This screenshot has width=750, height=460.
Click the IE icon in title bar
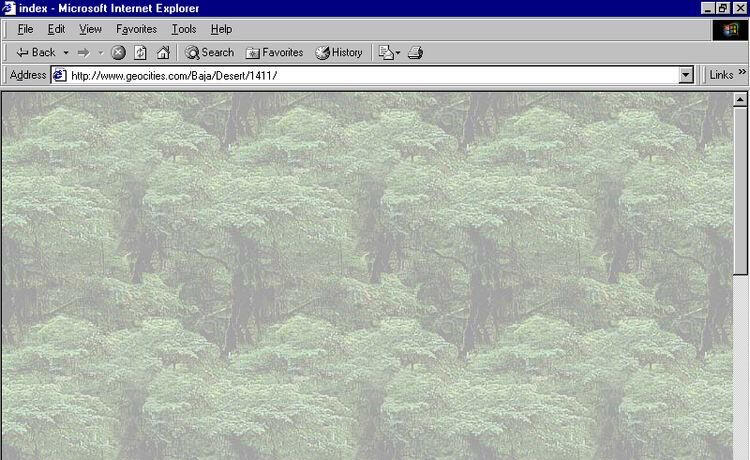[x=9, y=8]
